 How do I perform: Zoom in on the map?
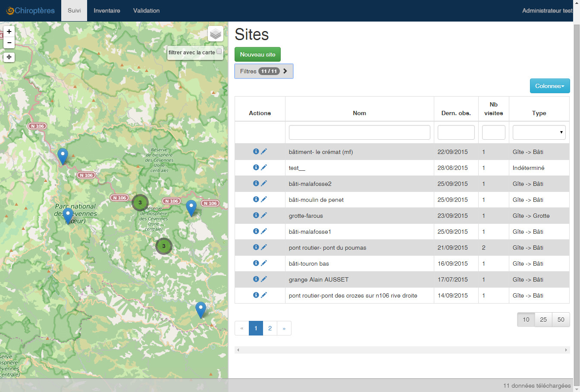tap(9, 31)
